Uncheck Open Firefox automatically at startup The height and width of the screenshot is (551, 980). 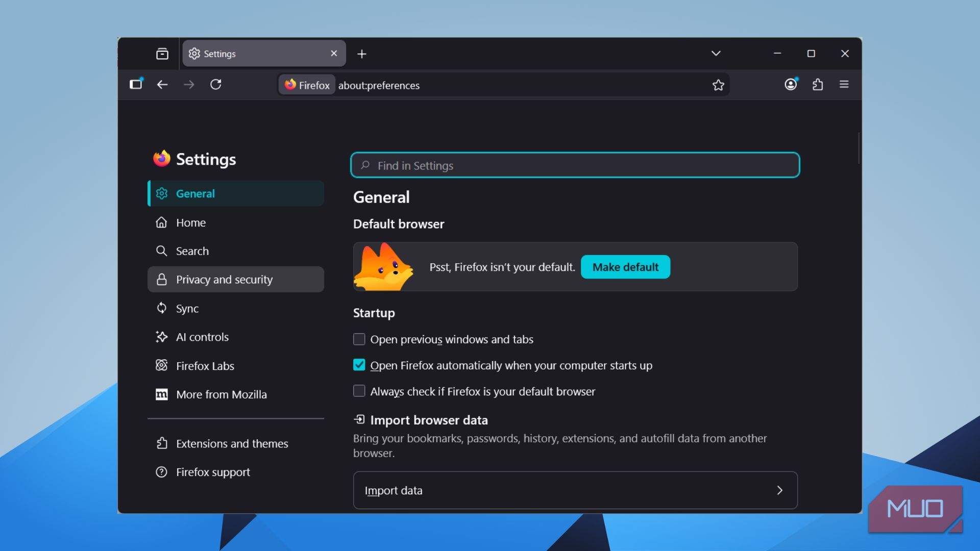tap(359, 365)
